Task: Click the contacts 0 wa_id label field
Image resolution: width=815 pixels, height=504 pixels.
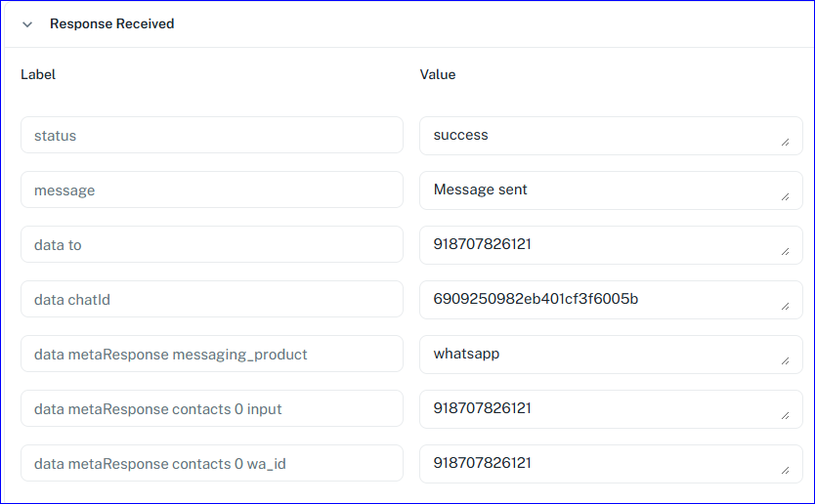Action: pyautogui.click(x=211, y=464)
